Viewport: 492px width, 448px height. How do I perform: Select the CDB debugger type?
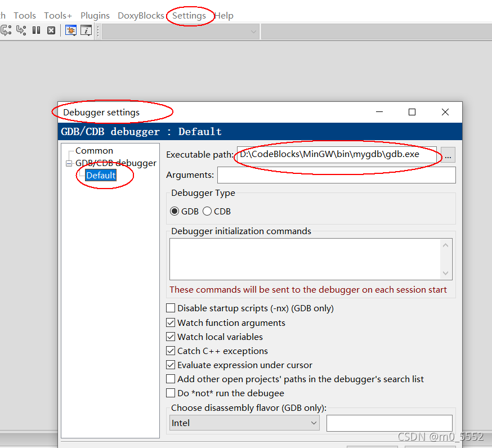[217, 211]
